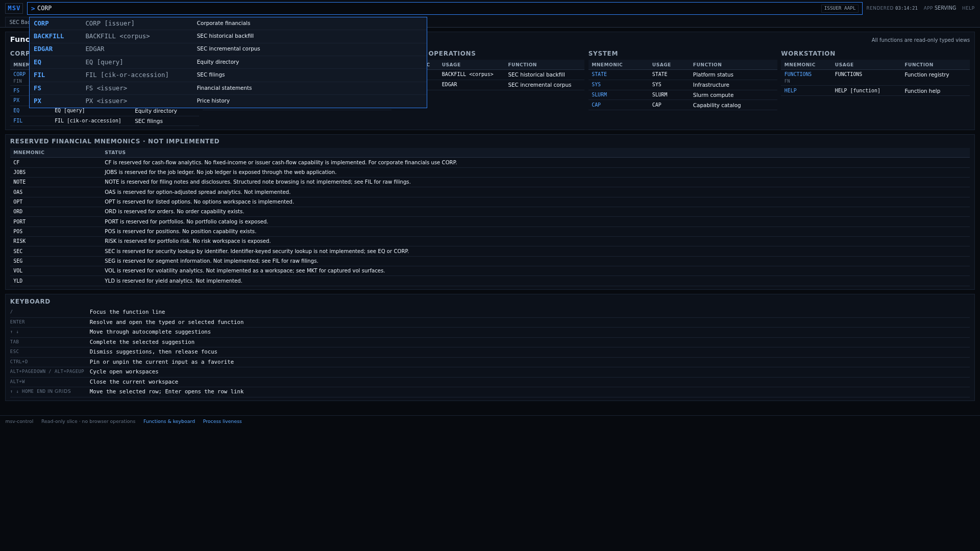Screen dimensions: 980x551
Task: Click the YLD reserved mnemonic row
Action: pos(490,281)
